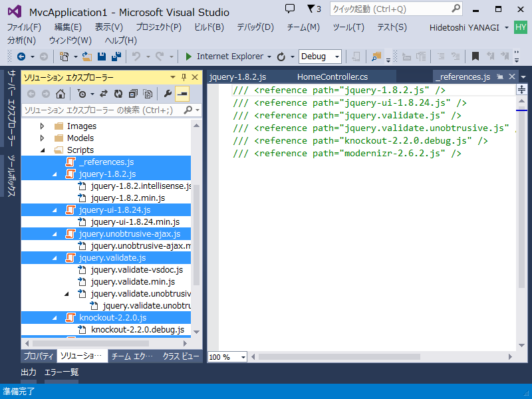Viewport: 532px width, 399px height.
Task: Open the ツールボックス side tab
Action: [x=11, y=176]
